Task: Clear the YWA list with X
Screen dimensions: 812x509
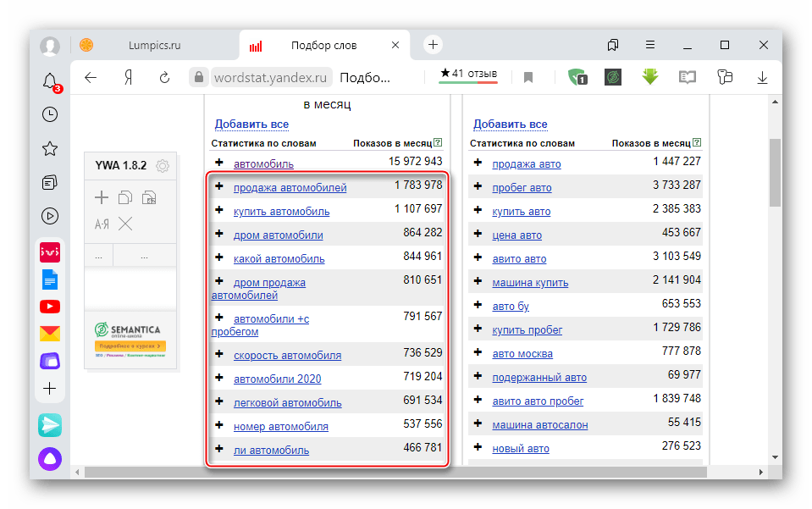Action: (125, 224)
